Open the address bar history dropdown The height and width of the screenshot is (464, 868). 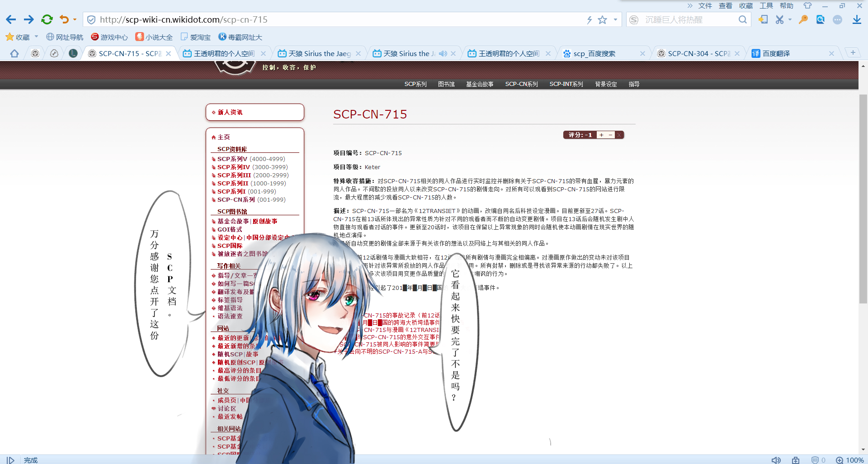[615, 19]
